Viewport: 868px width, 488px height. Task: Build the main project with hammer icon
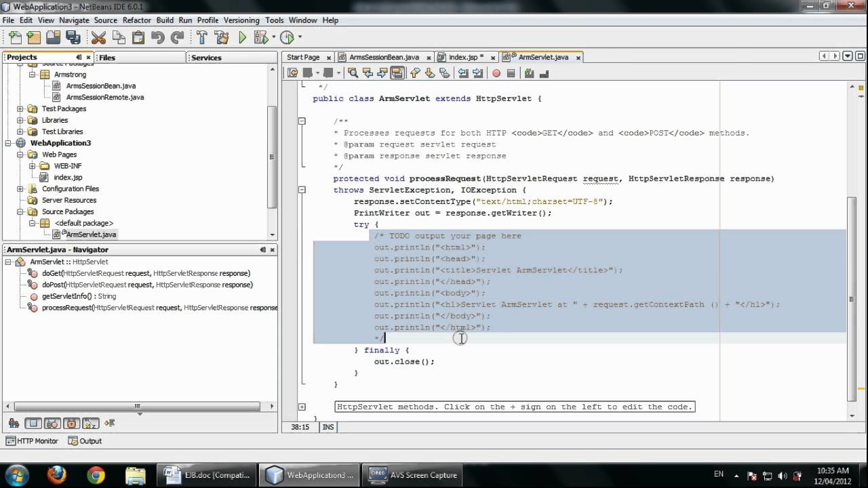click(201, 37)
